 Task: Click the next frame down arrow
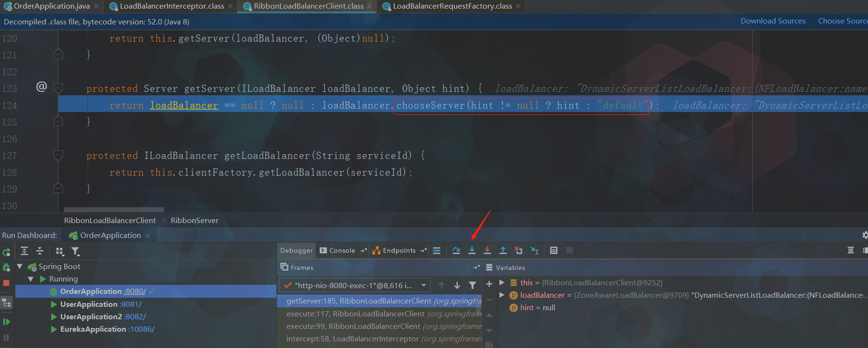tap(457, 285)
